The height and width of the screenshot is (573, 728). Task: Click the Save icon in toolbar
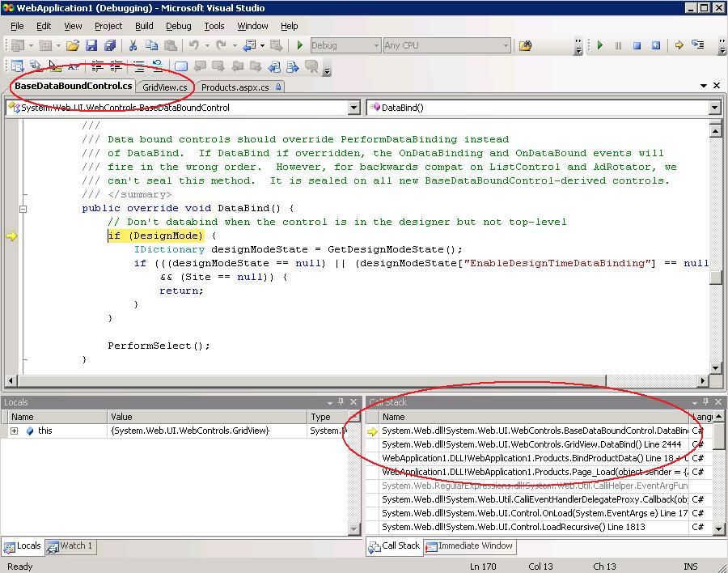91,45
